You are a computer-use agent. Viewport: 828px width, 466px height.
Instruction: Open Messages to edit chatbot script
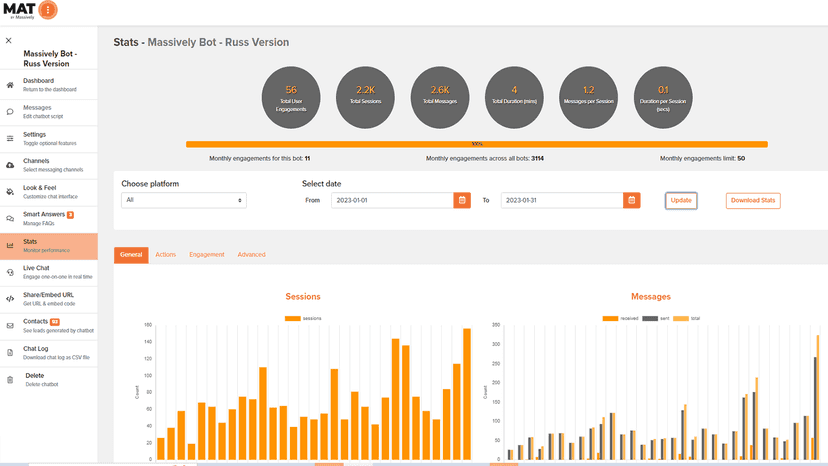[49, 111]
